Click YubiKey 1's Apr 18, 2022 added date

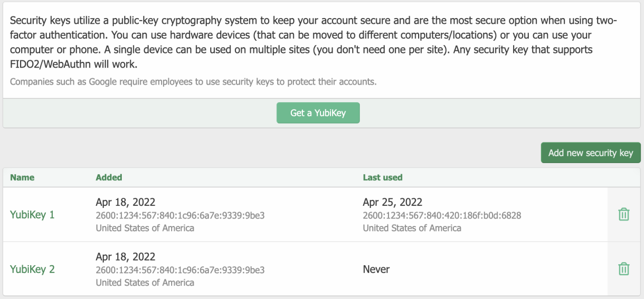(x=125, y=202)
